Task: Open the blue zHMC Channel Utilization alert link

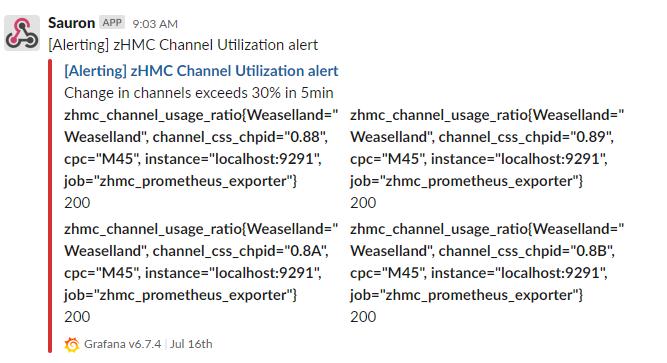Action: pos(201,71)
